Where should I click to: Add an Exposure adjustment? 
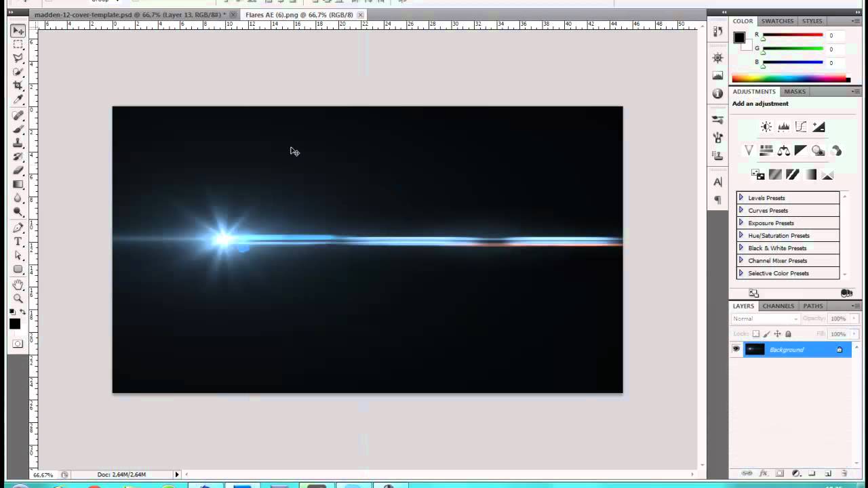click(x=818, y=127)
